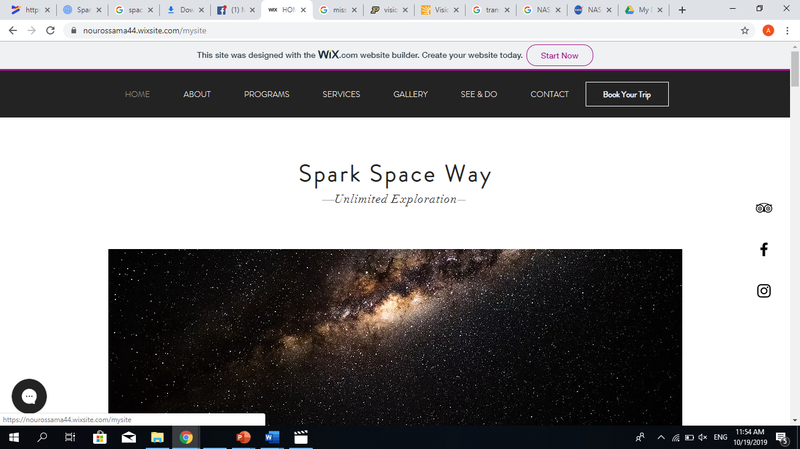Reload the current page
Image resolution: width=800 pixels, height=449 pixels.
pos(50,31)
